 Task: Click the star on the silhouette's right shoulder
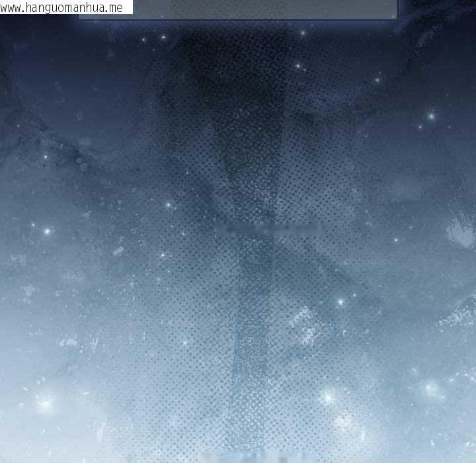299,66
